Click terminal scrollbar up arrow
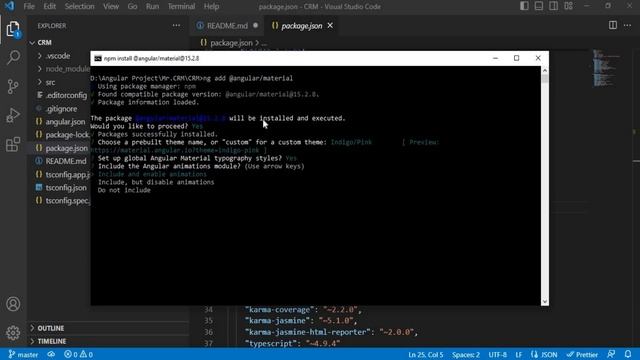The image size is (640, 360). [x=545, y=70]
